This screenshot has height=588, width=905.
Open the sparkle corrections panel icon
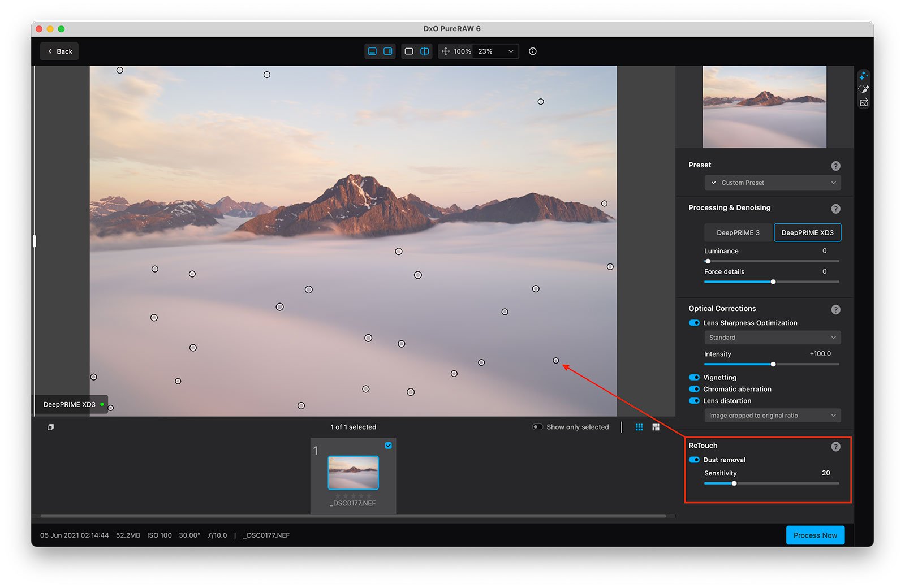(863, 76)
